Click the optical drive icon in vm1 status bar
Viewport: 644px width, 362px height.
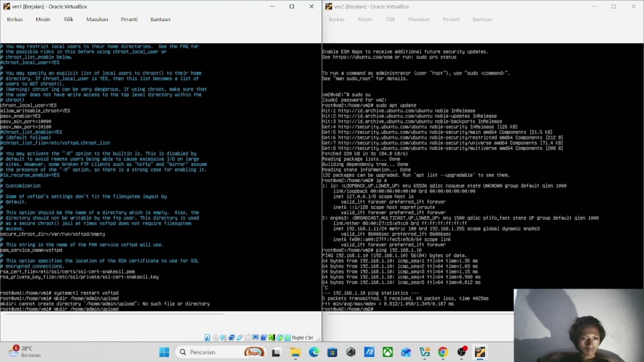click(x=216, y=338)
